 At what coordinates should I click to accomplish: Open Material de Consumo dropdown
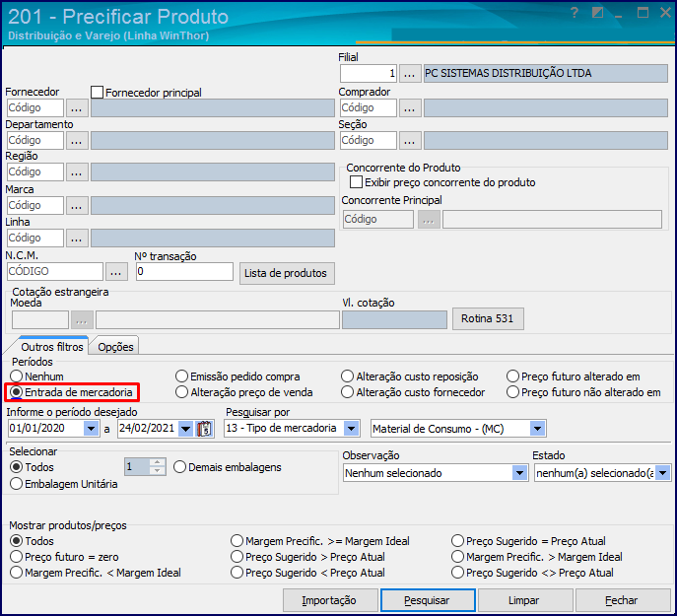point(537,429)
